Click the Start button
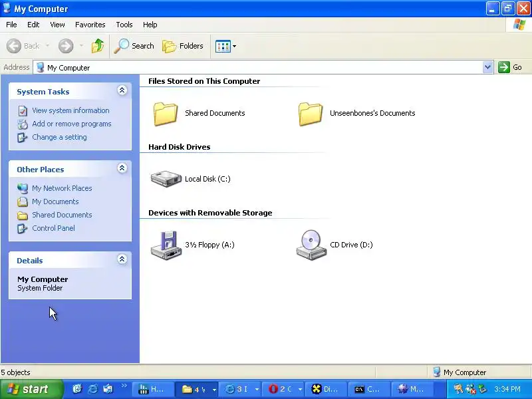This screenshot has height=399, width=532. pyautogui.click(x=31, y=389)
